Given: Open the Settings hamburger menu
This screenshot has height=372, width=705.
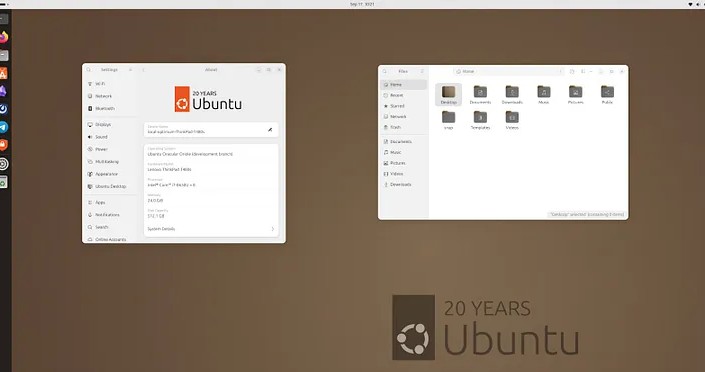Looking at the screenshot, I should [x=130, y=70].
